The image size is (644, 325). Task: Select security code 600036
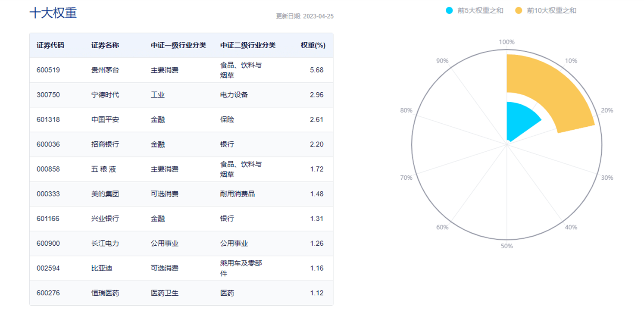pos(48,144)
